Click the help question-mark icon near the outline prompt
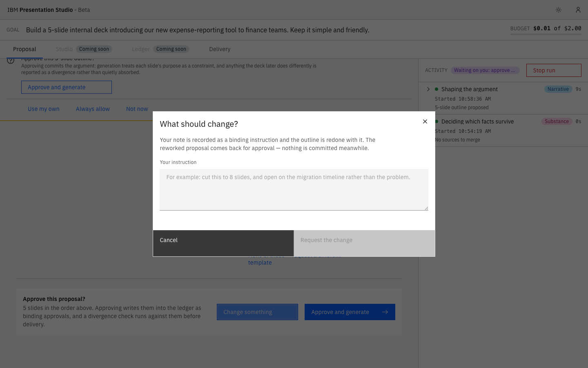Image resolution: width=588 pixels, height=368 pixels. 11,61
